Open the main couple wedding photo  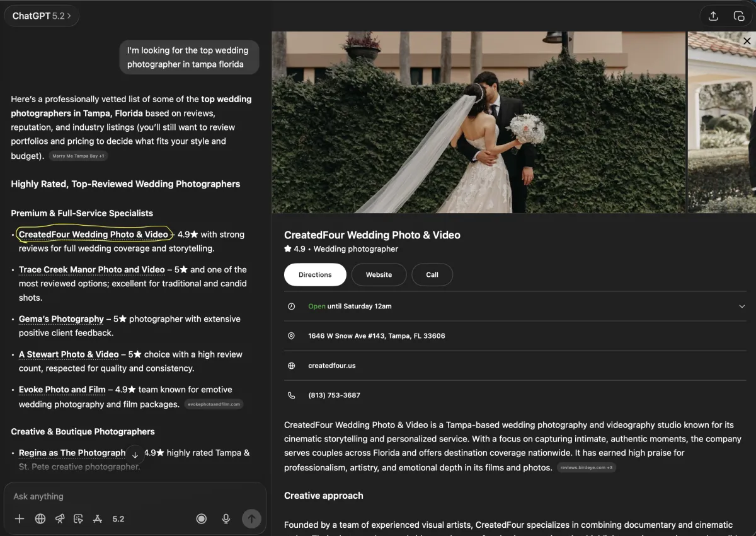click(479, 122)
